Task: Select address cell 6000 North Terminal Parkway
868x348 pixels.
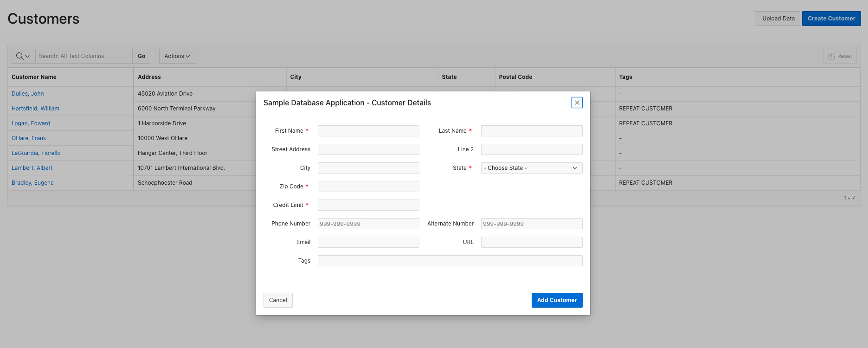Action: [177, 109]
